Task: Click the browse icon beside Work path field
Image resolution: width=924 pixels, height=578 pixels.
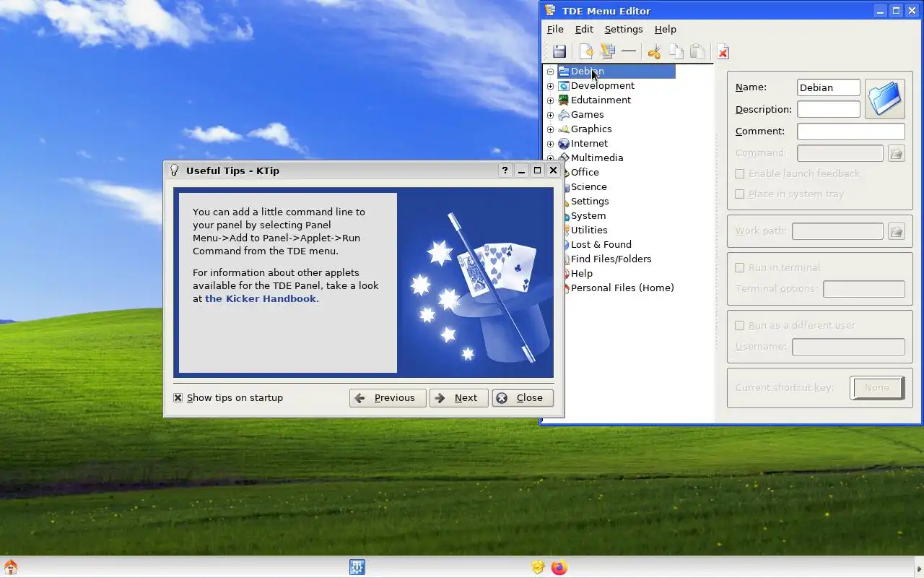Action: click(x=896, y=231)
